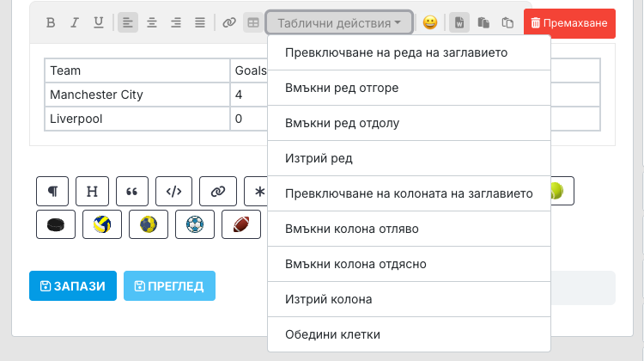Screen dimensions: 644x361
Task: Align text left
Action: tap(128, 22)
